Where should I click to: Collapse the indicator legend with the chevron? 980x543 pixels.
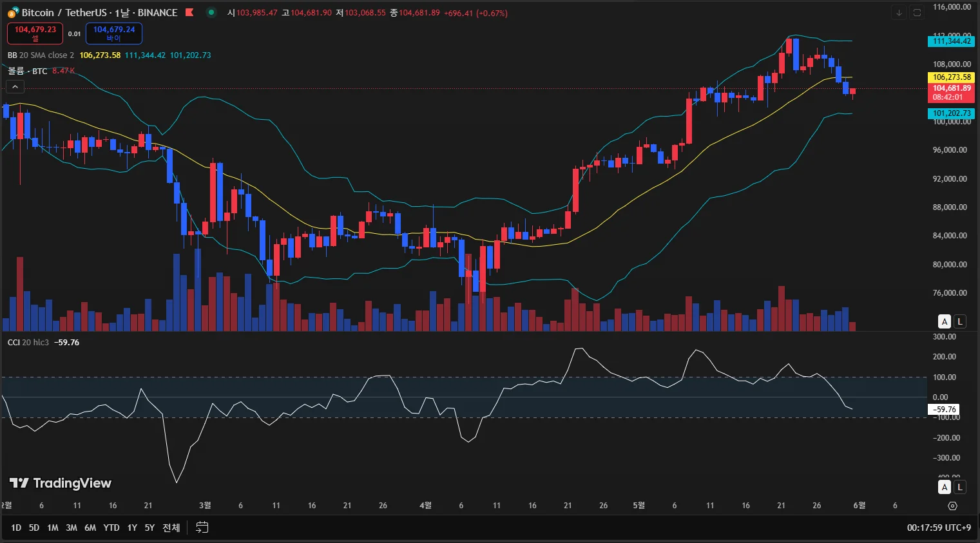point(15,86)
